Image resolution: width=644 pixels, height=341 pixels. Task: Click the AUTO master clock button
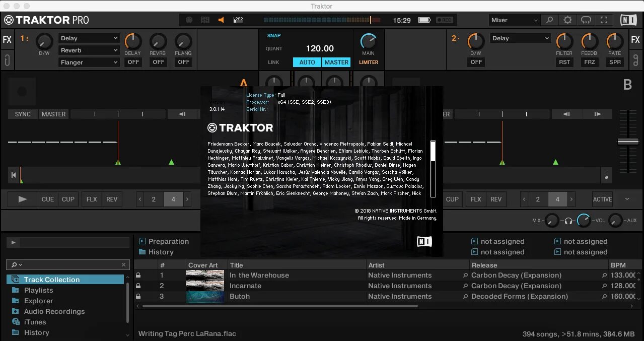(307, 62)
